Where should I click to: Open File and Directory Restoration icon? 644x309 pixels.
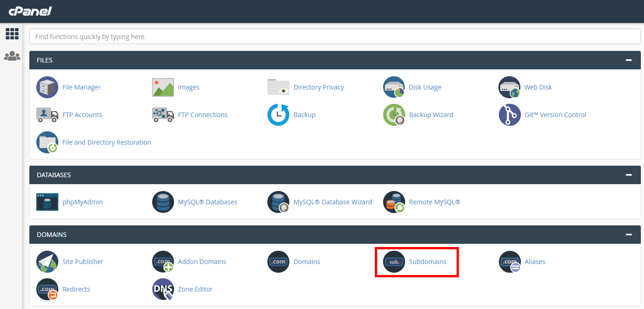47,142
